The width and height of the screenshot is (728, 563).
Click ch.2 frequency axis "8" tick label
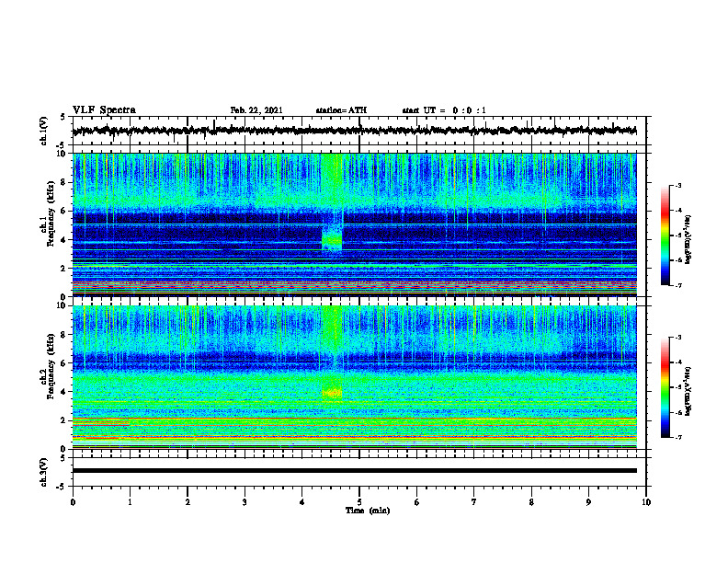pos(63,335)
